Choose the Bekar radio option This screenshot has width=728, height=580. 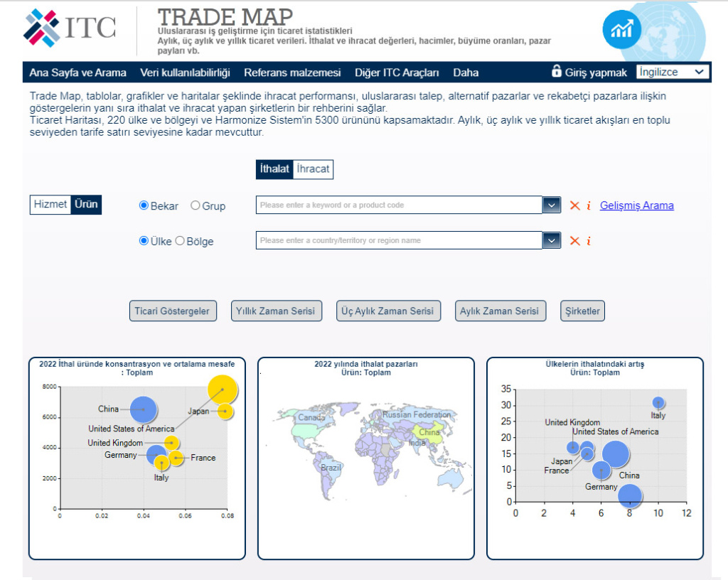(x=144, y=205)
